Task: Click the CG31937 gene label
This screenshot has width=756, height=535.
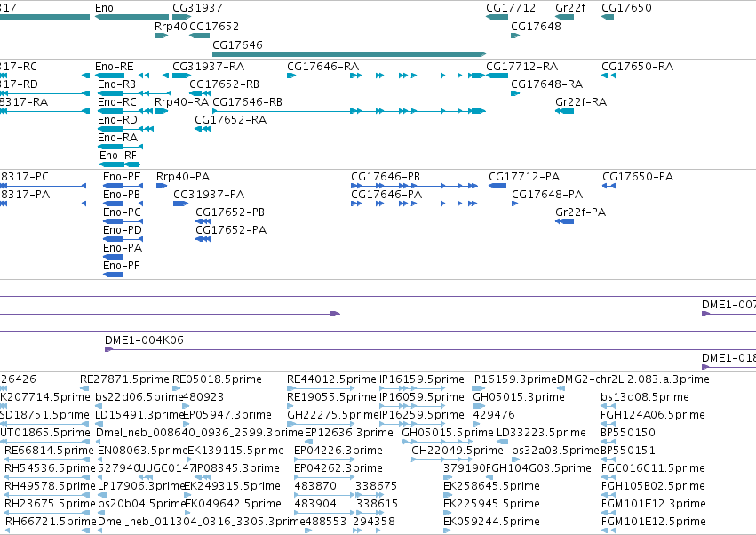Action: [198, 8]
